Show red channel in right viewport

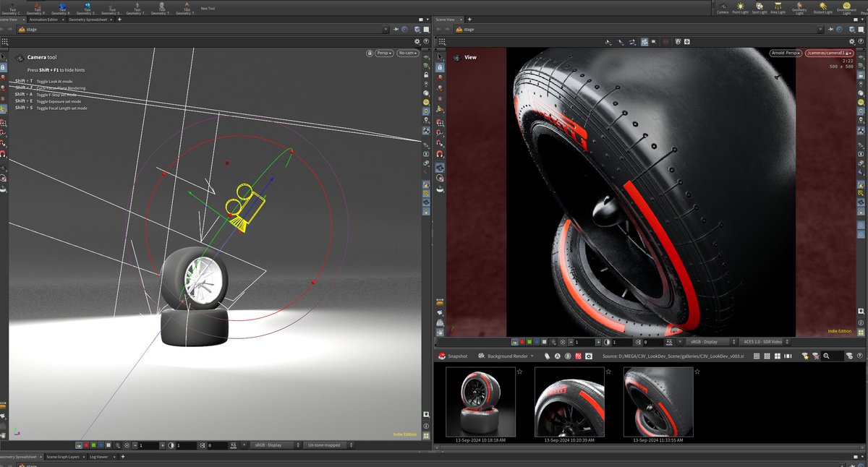click(x=522, y=342)
